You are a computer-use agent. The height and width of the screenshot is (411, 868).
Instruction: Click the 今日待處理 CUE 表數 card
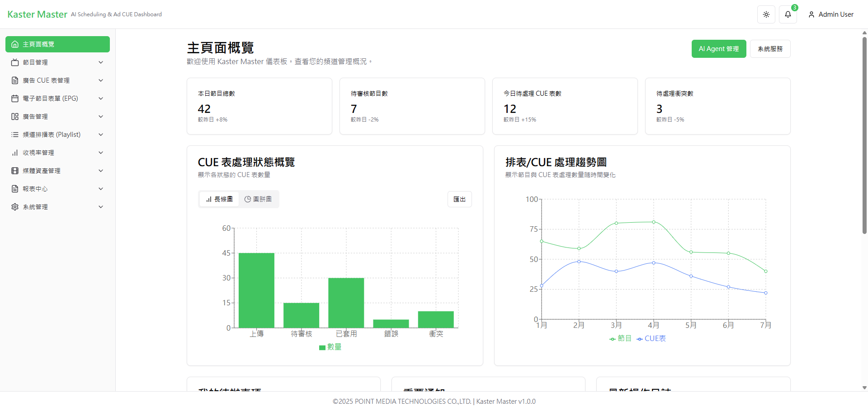(x=565, y=106)
